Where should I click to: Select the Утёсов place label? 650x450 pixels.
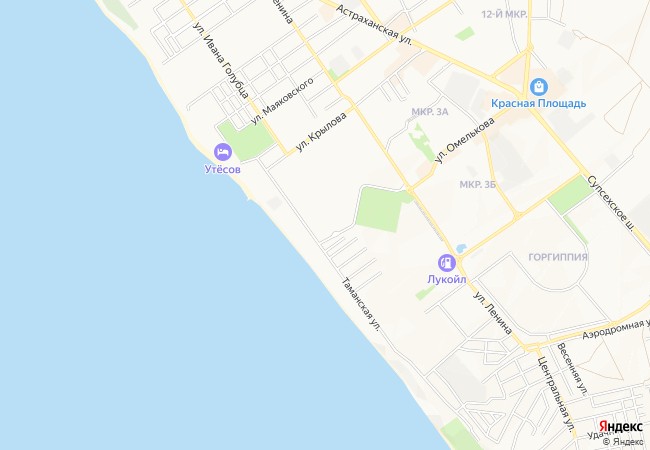pos(223,169)
